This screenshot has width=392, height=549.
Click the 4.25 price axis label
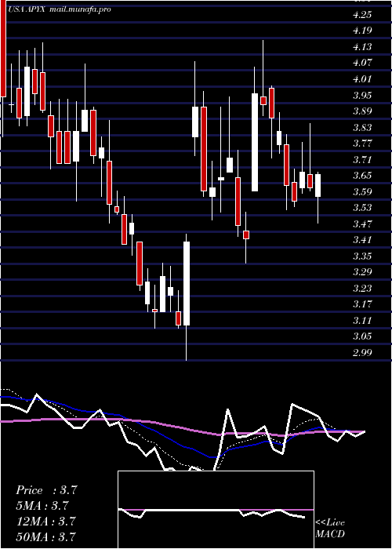click(362, 14)
